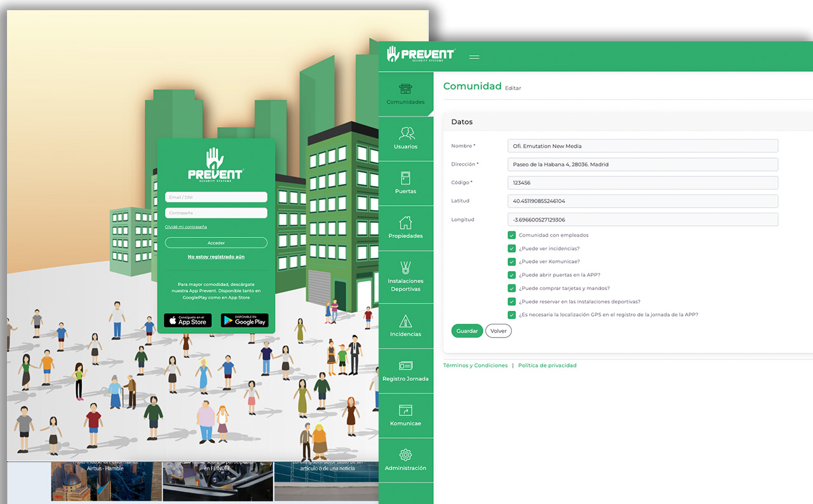Open Instalaciones Deportivas medal icon
The height and width of the screenshot is (504, 813).
[405, 267]
